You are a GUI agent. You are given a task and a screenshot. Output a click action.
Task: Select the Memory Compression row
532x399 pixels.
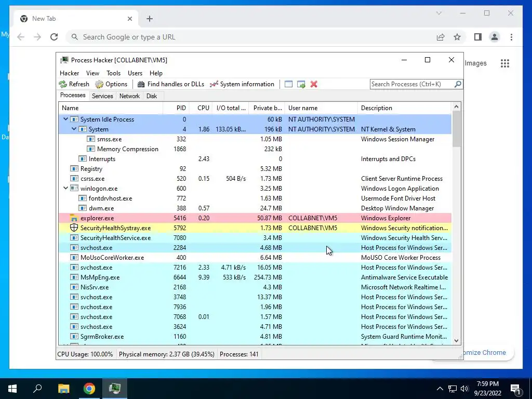pyautogui.click(x=255, y=149)
